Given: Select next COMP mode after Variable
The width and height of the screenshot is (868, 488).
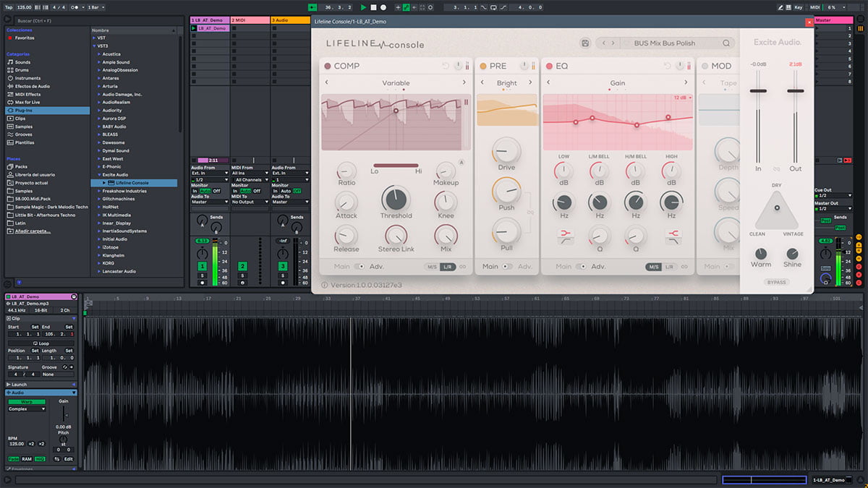Looking at the screenshot, I should [x=464, y=83].
